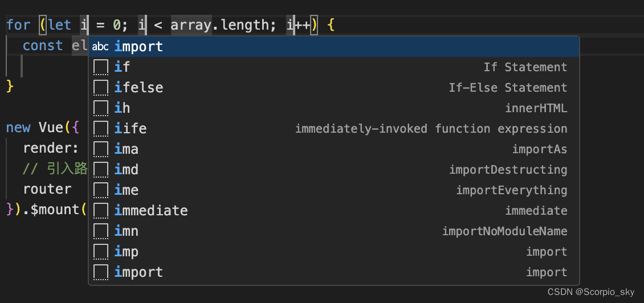Click the snippet icon beside 'ima'

click(101, 149)
